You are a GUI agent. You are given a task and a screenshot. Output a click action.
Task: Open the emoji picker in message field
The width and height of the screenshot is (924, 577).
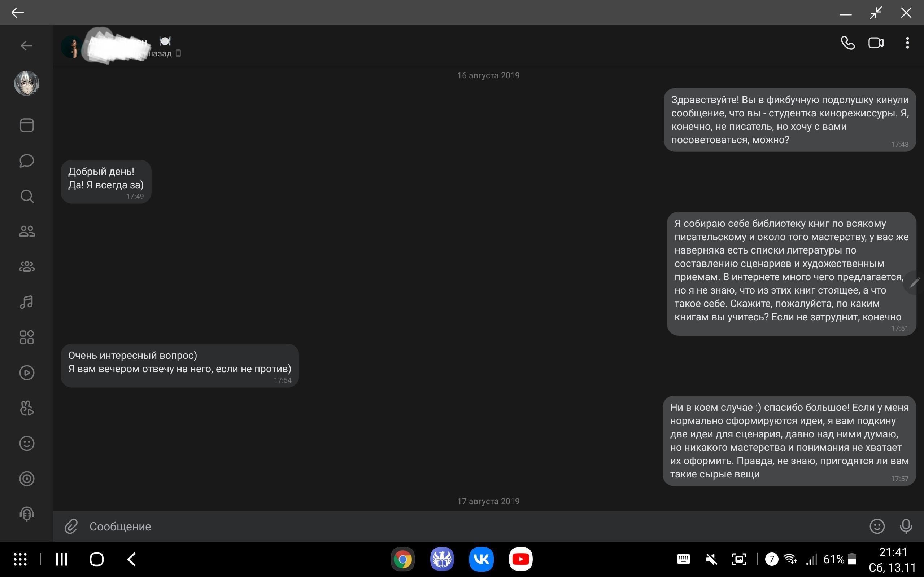[877, 526]
